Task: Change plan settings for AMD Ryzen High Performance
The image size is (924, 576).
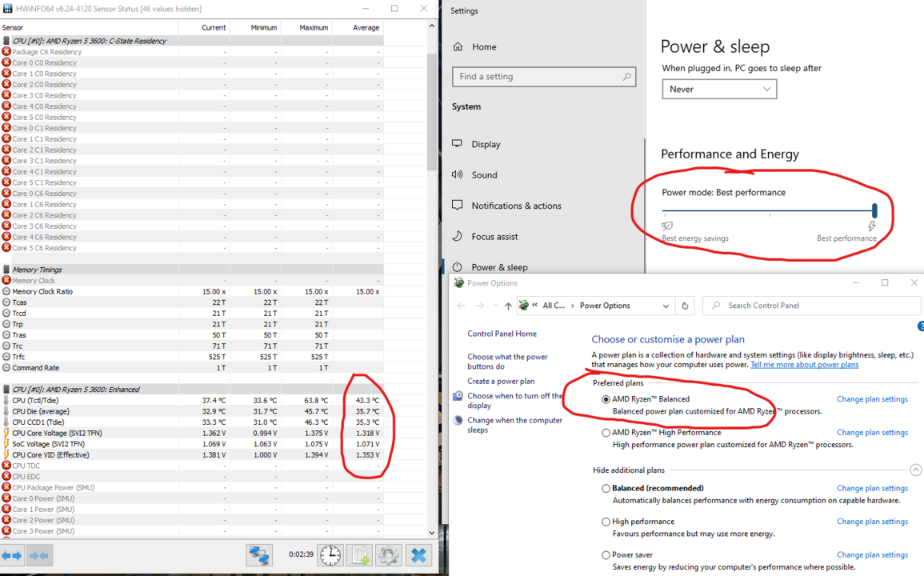Action: click(x=872, y=433)
